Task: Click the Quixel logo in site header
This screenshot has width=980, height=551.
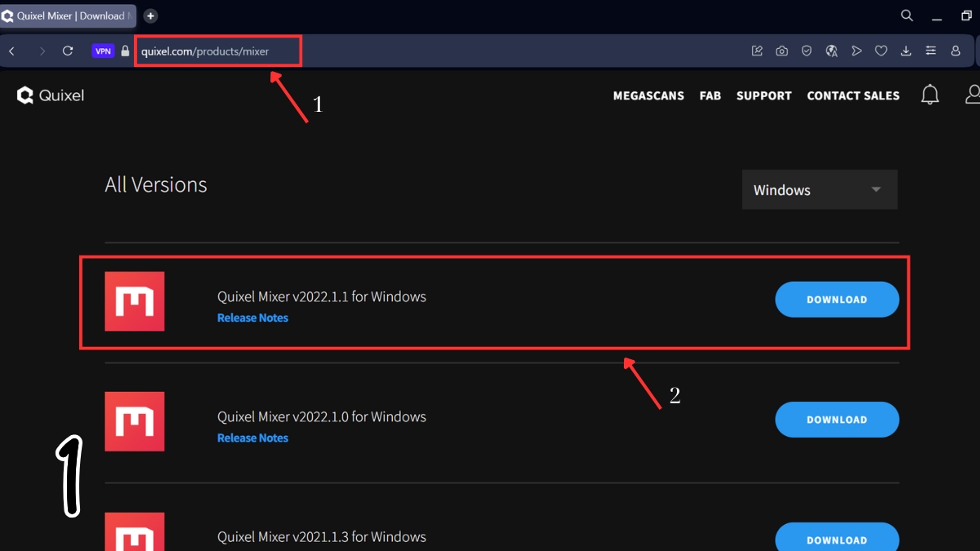Action: click(x=51, y=96)
